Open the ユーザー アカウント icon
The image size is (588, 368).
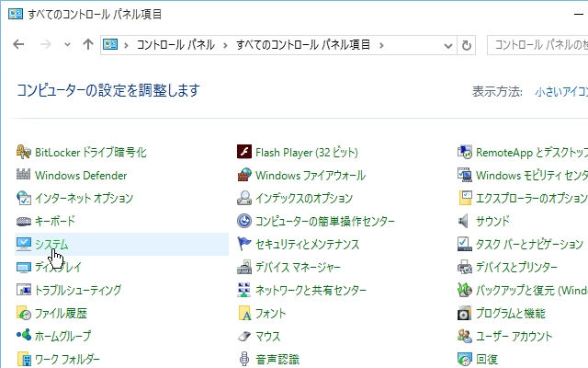465,336
